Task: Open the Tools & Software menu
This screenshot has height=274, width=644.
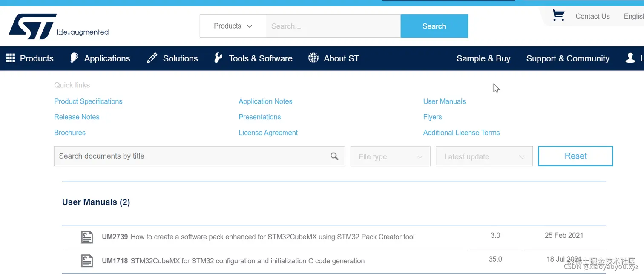Action: [x=261, y=58]
